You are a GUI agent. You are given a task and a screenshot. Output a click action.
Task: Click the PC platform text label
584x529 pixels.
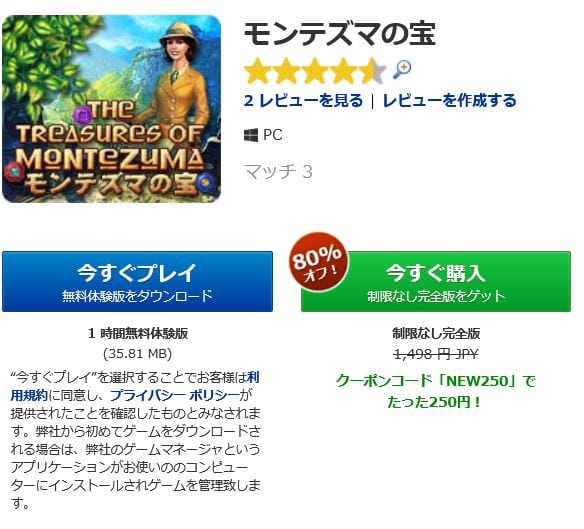click(x=273, y=135)
